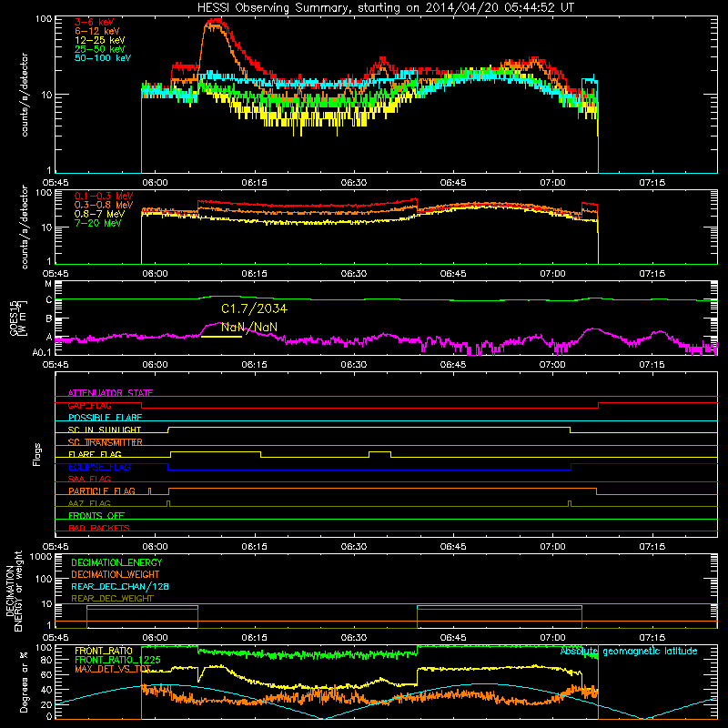This screenshot has width=728, height=728.
Task: Click the 0.8-7 MeV legend entry
Action: 99,214
